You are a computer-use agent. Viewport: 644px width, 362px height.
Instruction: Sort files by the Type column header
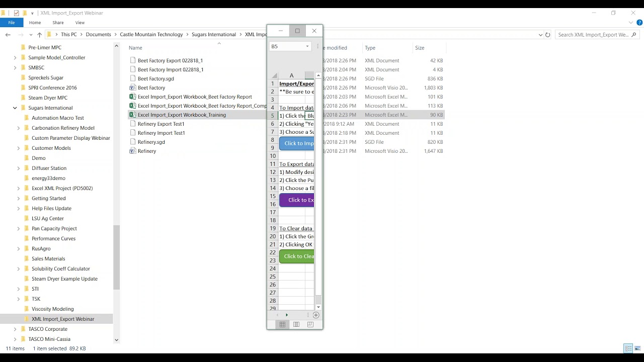tap(370, 48)
